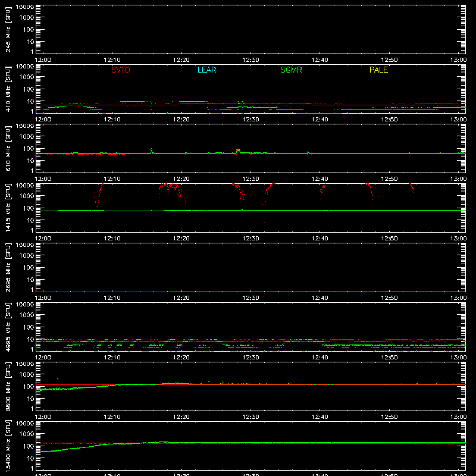Click the 610 MHz burst spike near 12:16
The image size is (476, 476).
click(152, 151)
